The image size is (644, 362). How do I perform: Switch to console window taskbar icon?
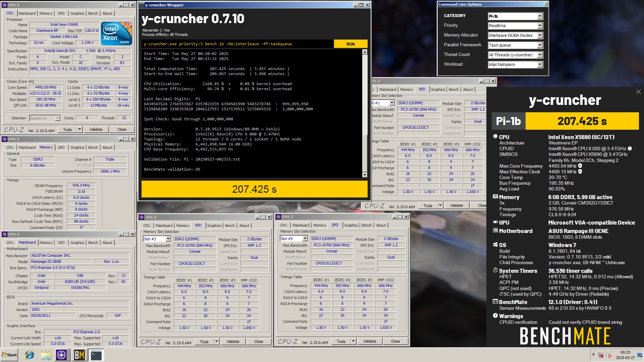click(x=96, y=355)
